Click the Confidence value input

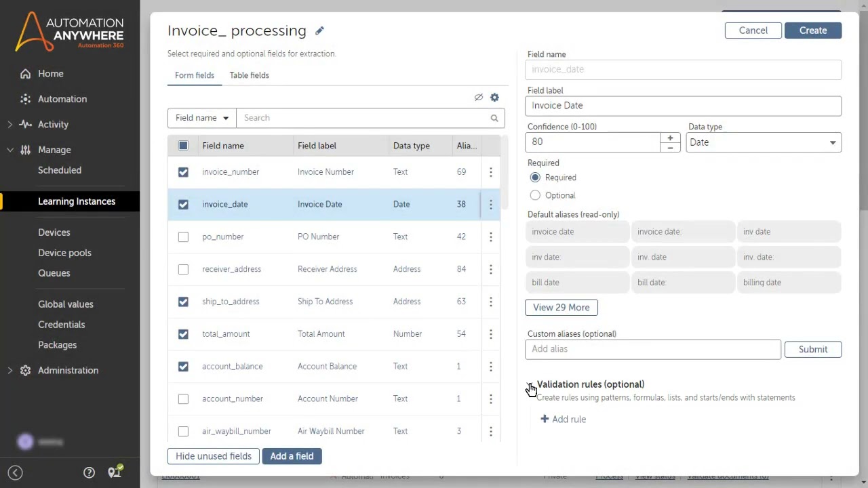click(x=593, y=142)
